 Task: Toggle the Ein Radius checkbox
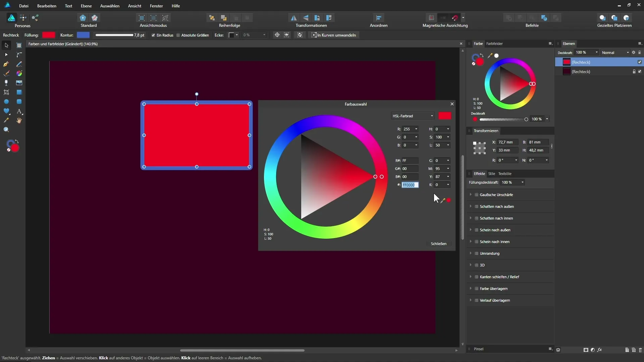pyautogui.click(x=153, y=35)
